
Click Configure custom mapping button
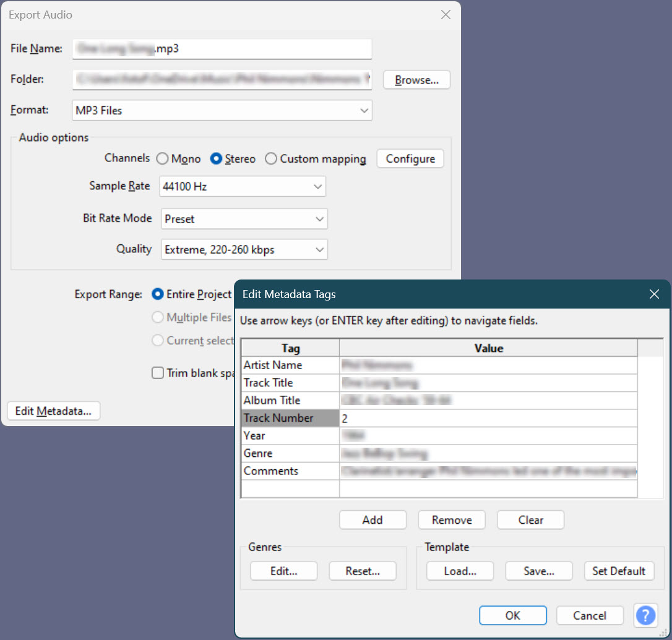pos(410,158)
